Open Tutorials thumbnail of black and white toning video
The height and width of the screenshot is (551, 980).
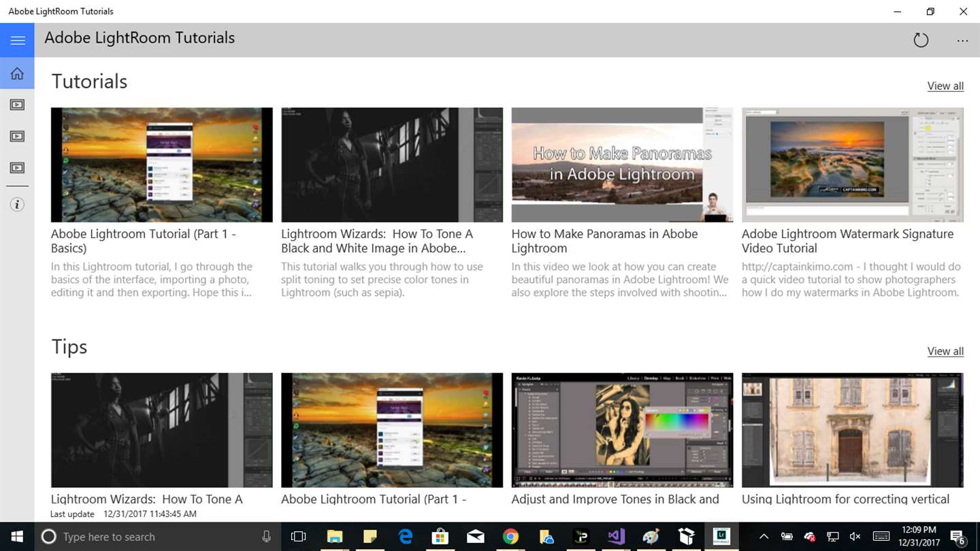392,165
